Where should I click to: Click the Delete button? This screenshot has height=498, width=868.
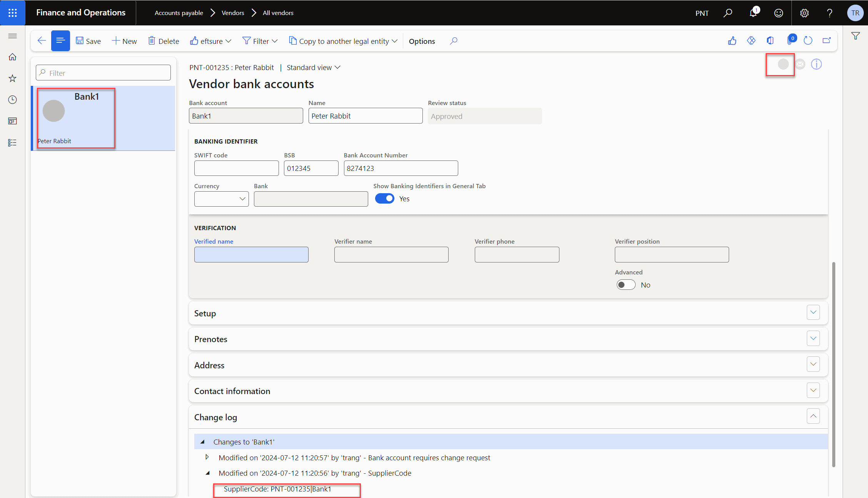pos(164,41)
